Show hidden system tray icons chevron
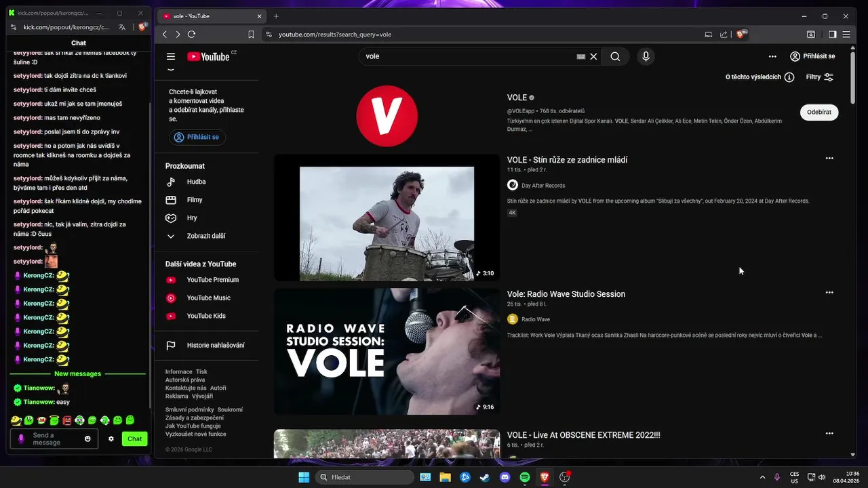Screen dimensions: 868x488 pyautogui.click(x=762, y=477)
